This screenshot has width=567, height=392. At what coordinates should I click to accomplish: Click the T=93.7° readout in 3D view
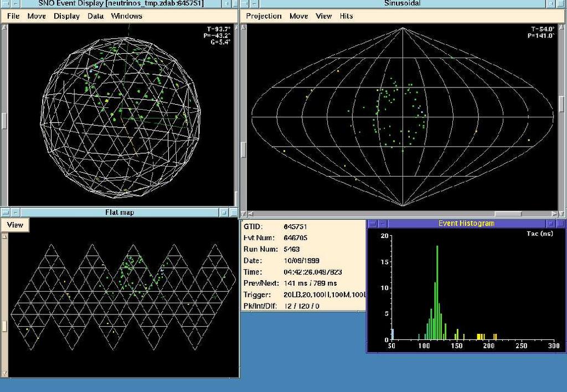pos(218,29)
